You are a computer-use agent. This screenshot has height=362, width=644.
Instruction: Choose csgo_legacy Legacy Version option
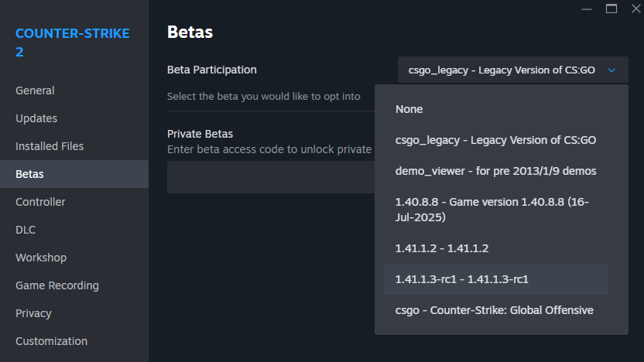coord(495,140)
